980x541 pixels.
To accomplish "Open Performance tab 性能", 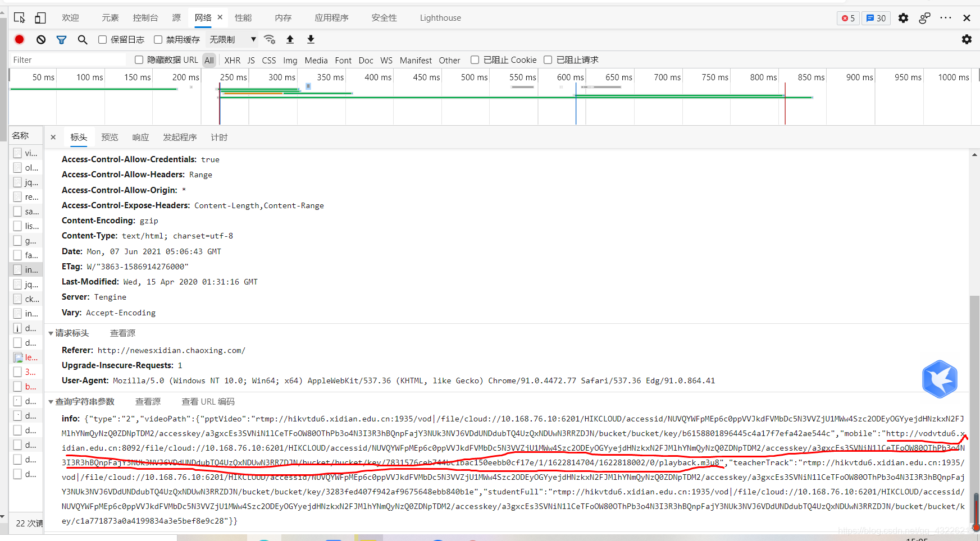I will tap(243, 18).
